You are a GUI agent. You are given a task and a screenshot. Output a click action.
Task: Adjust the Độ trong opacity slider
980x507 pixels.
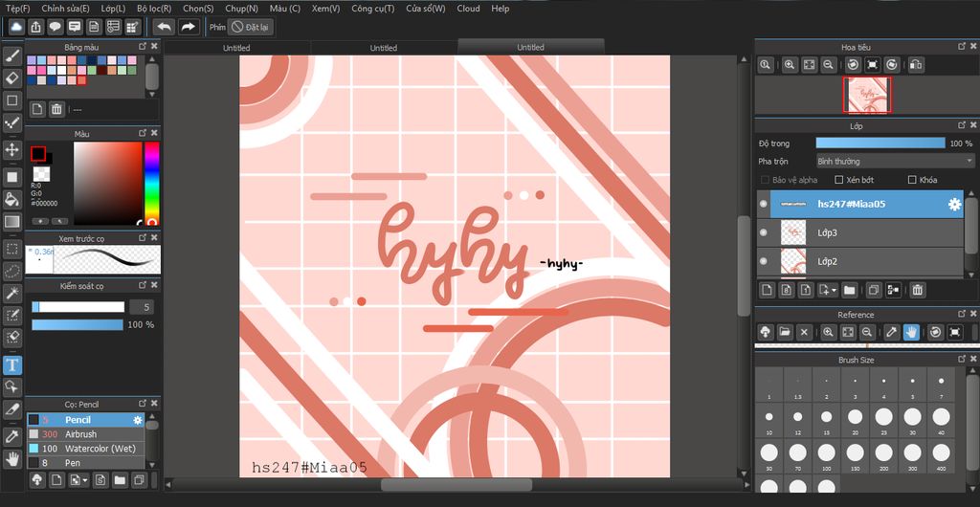(880, 143)
